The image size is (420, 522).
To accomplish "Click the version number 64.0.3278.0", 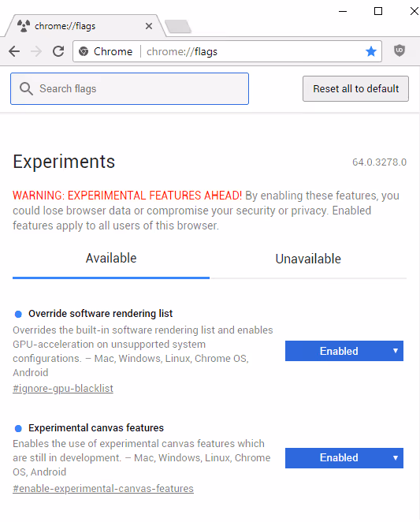I will click(379, 162).
